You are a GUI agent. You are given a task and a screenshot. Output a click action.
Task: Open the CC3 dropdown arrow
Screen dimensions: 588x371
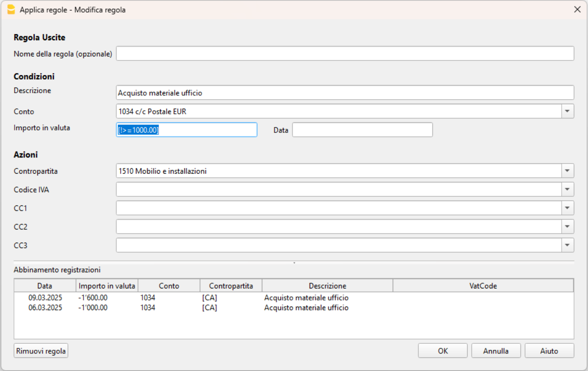[x=568, y=245]
